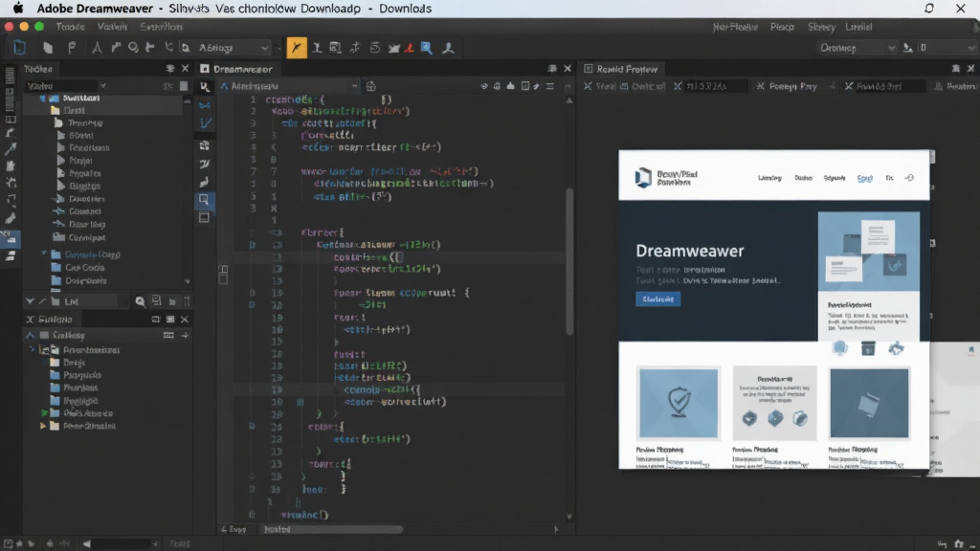This screenshot has width=980, height=551.
Task: Expand the folder row marked with a green arrow
Action: [x=44, y=413]
